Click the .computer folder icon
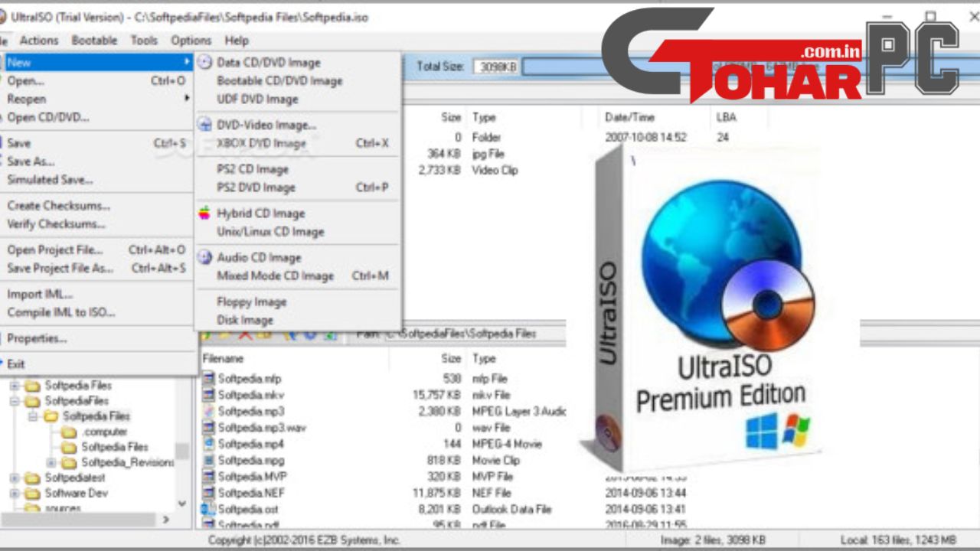 click(70, 432)
